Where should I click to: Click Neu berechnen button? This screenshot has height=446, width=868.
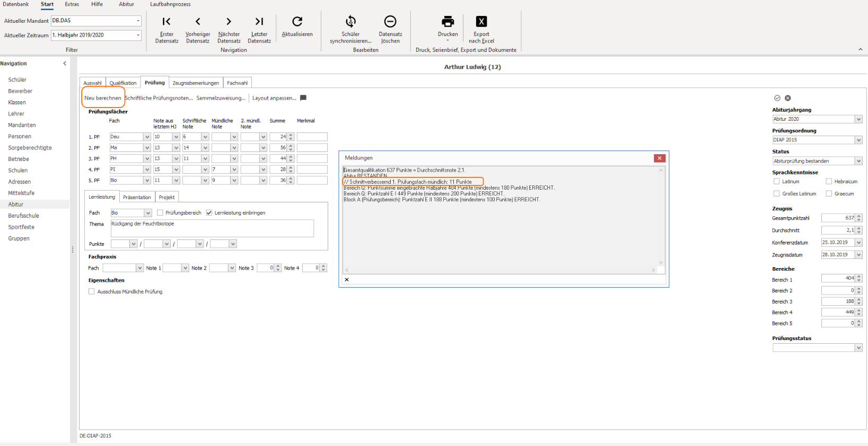click(x=103, y=98)
